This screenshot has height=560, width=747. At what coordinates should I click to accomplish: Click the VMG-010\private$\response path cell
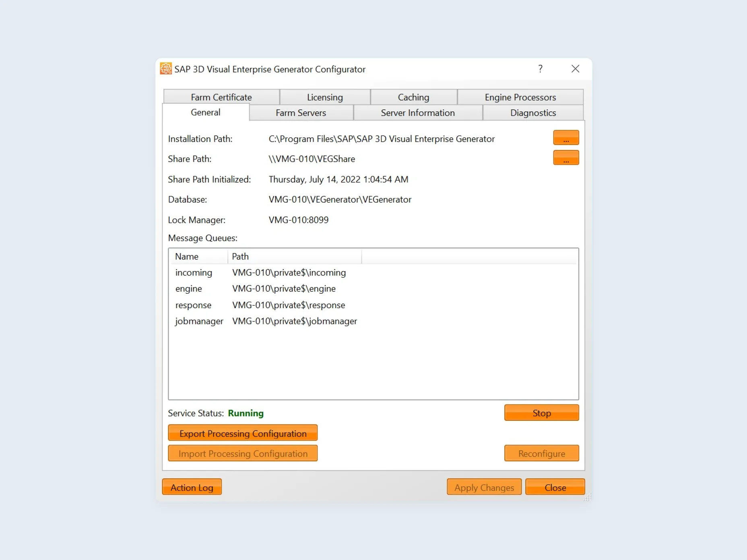(289, 305)
